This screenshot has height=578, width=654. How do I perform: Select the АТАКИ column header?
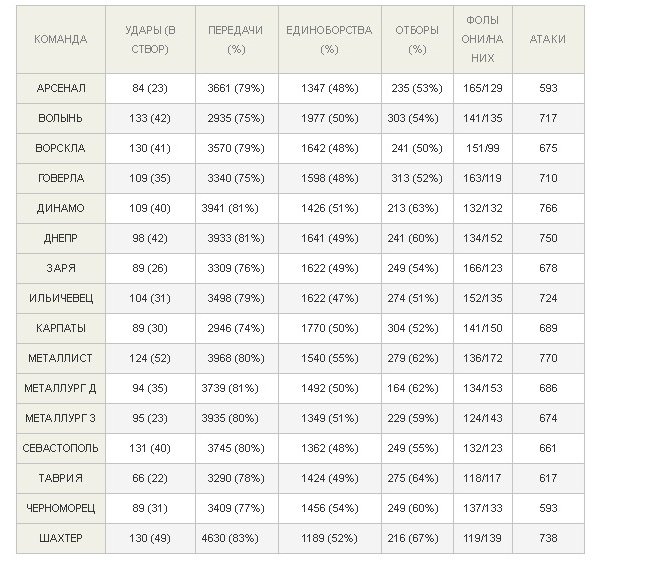[547, 39]
